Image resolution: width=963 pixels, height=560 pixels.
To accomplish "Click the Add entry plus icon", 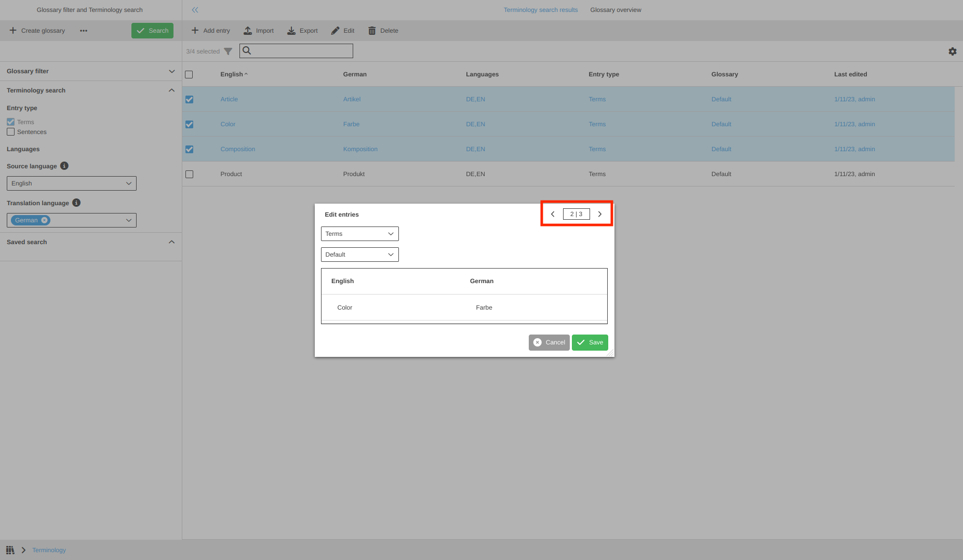I will pyautogui.click(x=195, y=30).
